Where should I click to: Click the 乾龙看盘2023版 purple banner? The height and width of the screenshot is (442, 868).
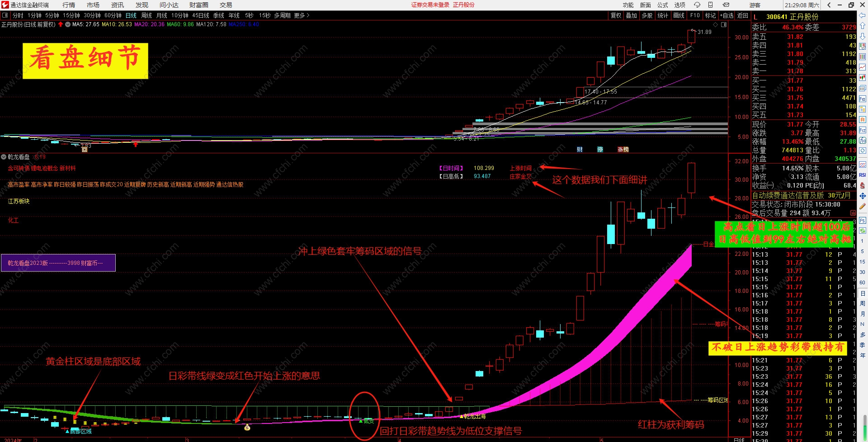click(x=58, y=263)
